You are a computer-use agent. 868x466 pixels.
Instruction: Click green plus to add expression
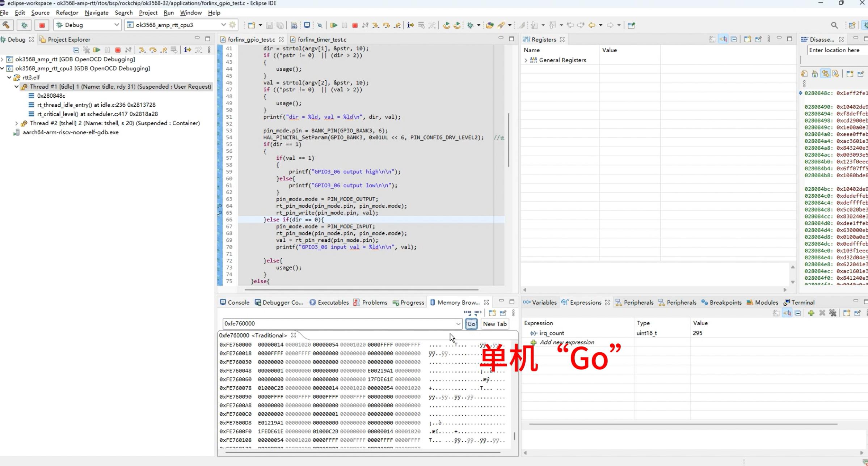coord(811,313)
